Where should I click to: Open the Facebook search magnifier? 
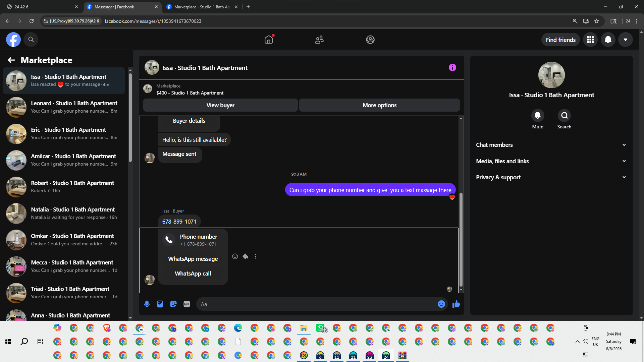click(31, 40)
